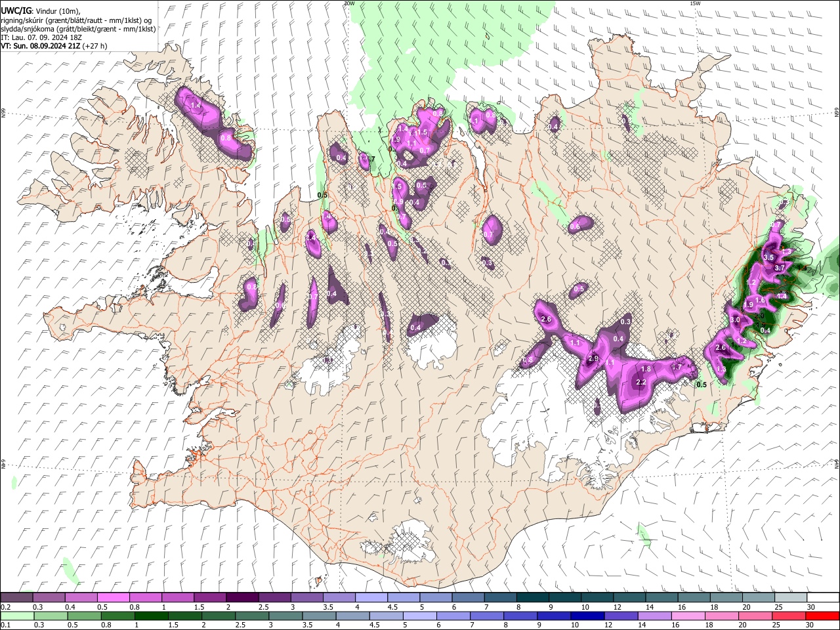Select the darkest purple swatch labeled 2 in purple legend row
The height and width of the screenshot is (630, 840).
242,598
